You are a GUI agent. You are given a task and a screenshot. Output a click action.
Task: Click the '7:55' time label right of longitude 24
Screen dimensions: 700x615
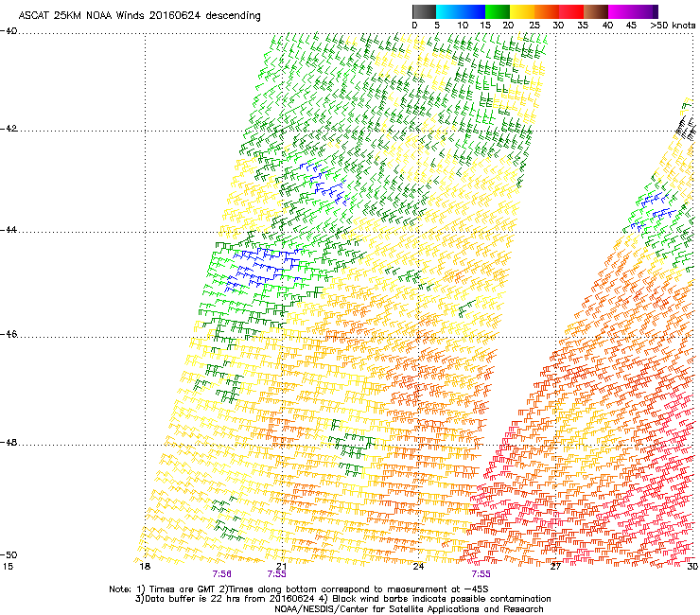(x=481, y=574)
